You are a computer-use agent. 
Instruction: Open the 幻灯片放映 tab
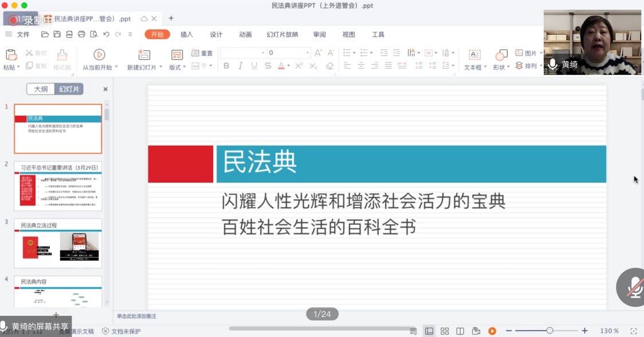(x=282, y=34)
